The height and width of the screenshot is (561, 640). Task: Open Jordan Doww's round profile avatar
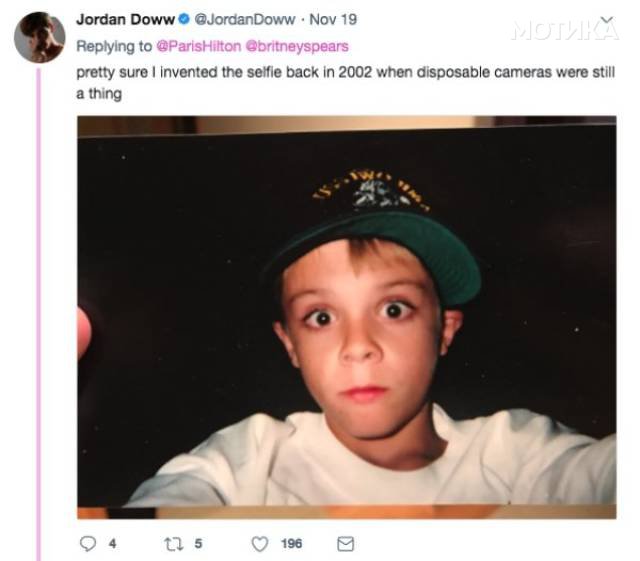click(x=40, y=37)
